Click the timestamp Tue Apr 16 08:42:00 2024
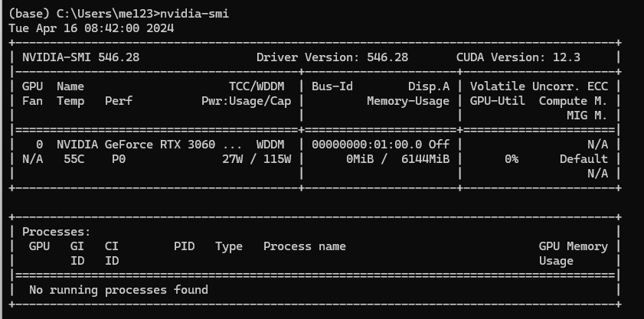 [x=91, y=28]
